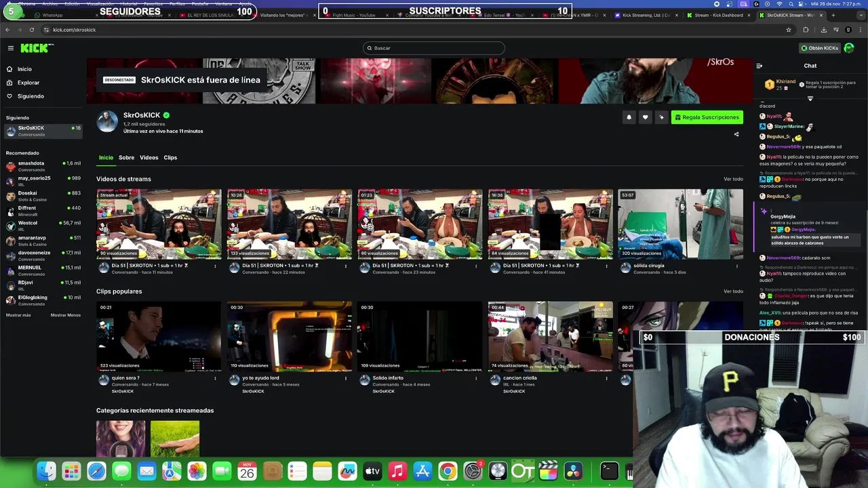Open the browser downloads icon

point(823,30)
